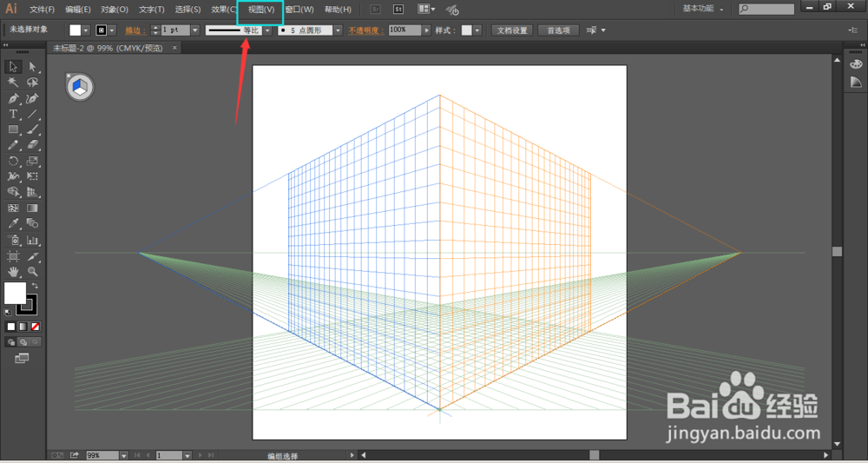Open the Change Screen Mode button

[x=22, y=359]
